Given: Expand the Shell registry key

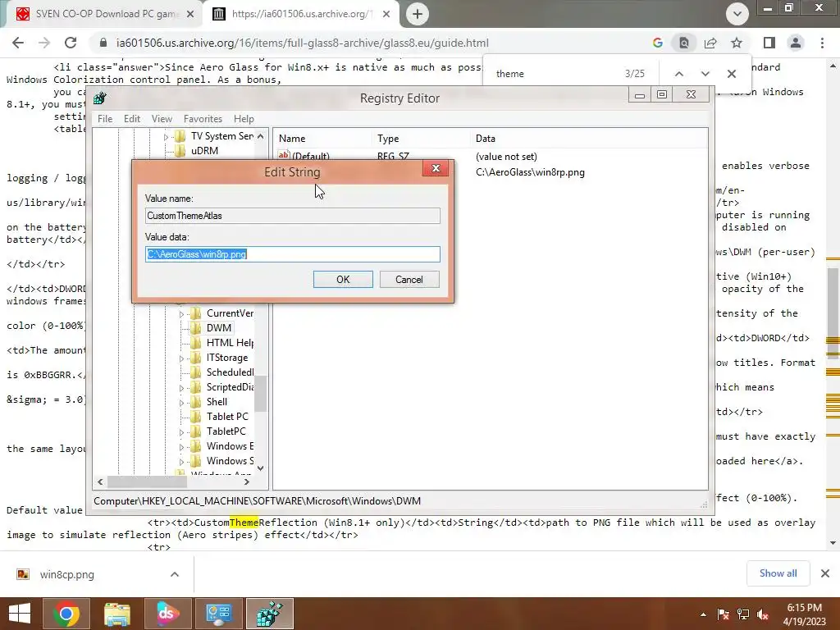Looking at the screenshot, I should pos(181,403).
